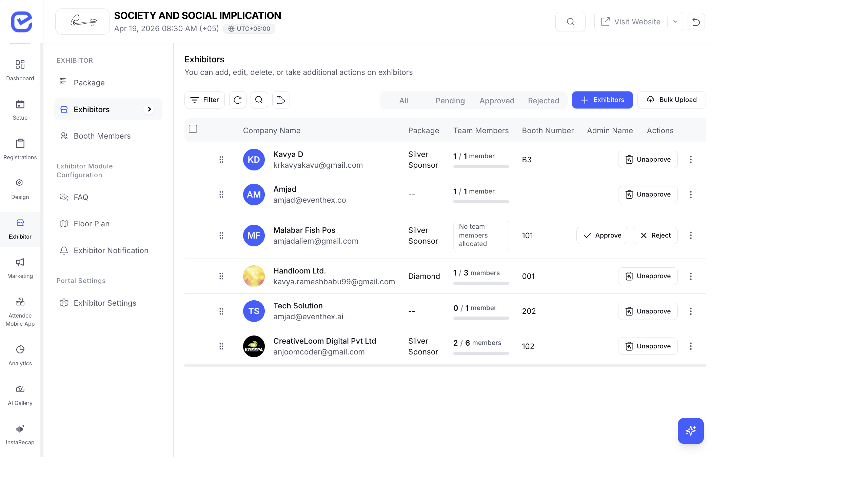Open more options for Tech Solution
868x488 pixels.
[x=691, y=311]
